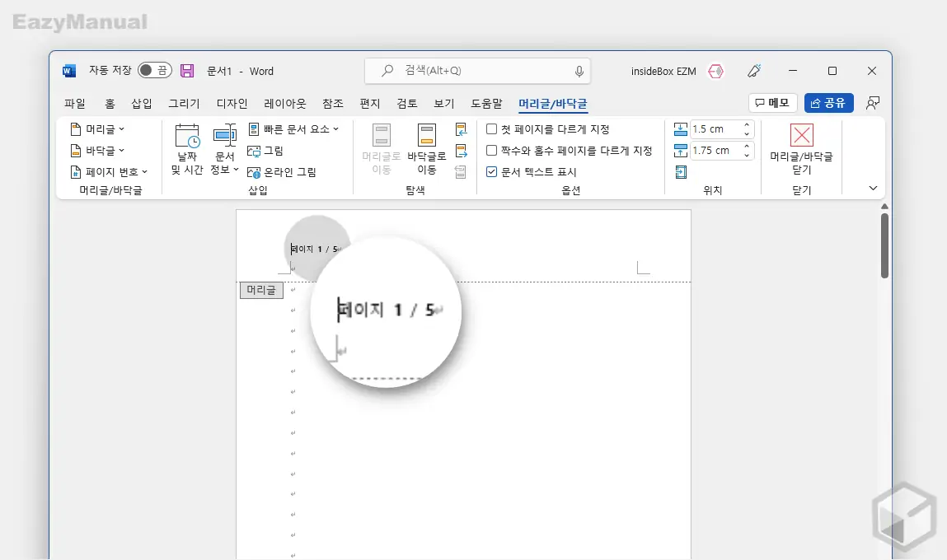The width and height of the screenshot is (947, 560).
Task: Open the 편지 ribbon tab
Action: pyautogui.click(x=369, y=104)
